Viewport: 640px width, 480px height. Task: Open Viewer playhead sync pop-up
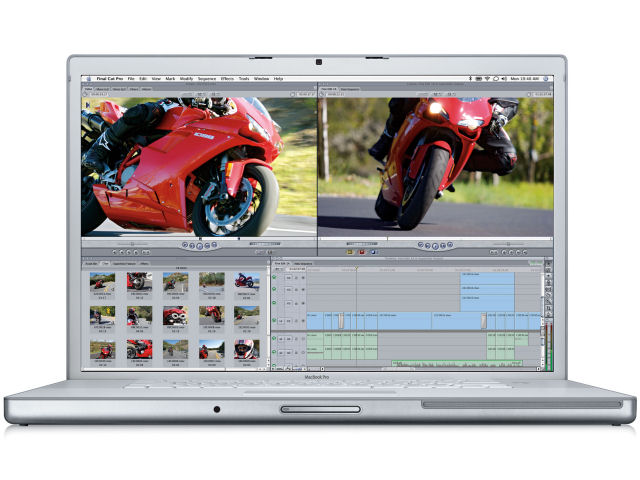pyautogui.click(x=200, y=94)
